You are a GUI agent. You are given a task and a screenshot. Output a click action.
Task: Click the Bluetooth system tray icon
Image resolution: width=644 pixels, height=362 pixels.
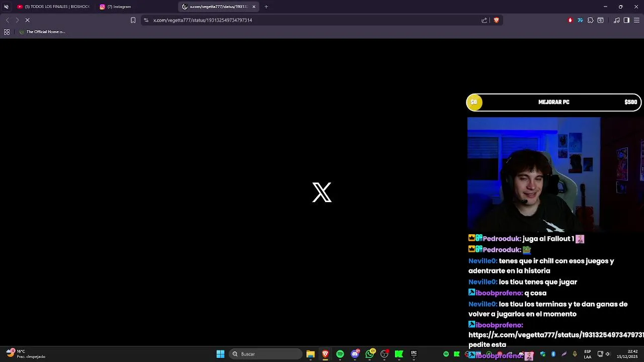click(553, 354)
